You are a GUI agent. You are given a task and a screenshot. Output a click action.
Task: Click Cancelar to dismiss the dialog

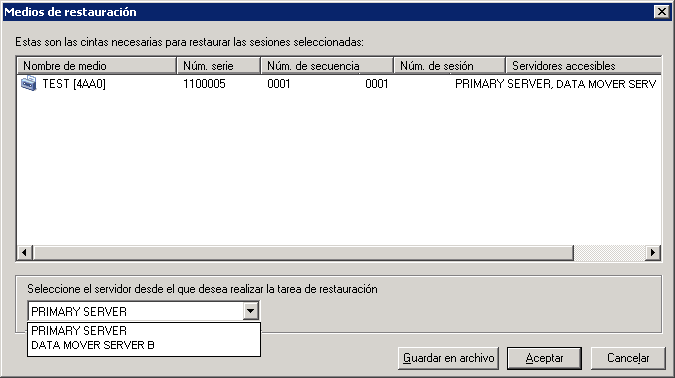(x=628, y=358)
